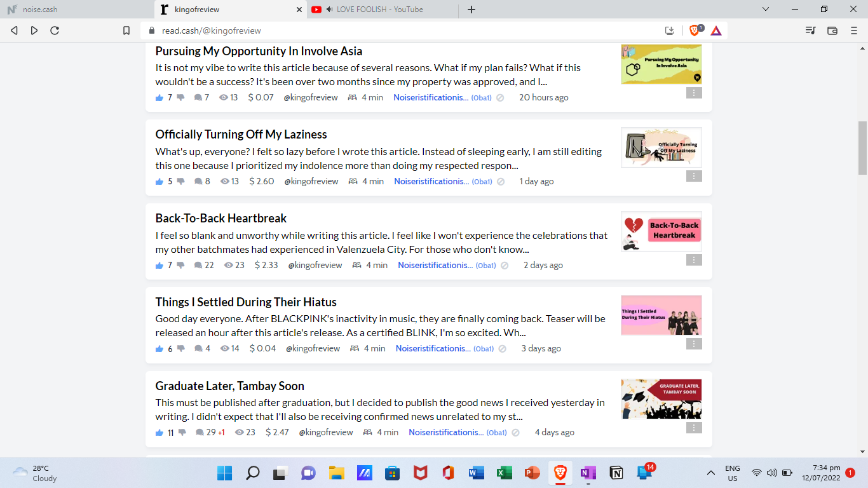Dislike 'Things I Settled During Their Hiatus' article
Screen dimensions: 868x488
click(181, 348)
